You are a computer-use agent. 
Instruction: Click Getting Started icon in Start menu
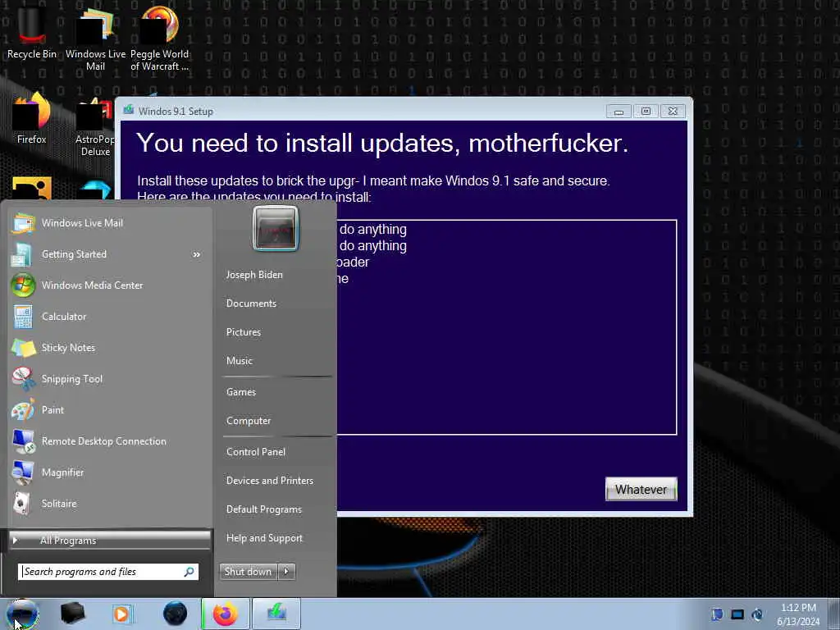pos(23,254)
